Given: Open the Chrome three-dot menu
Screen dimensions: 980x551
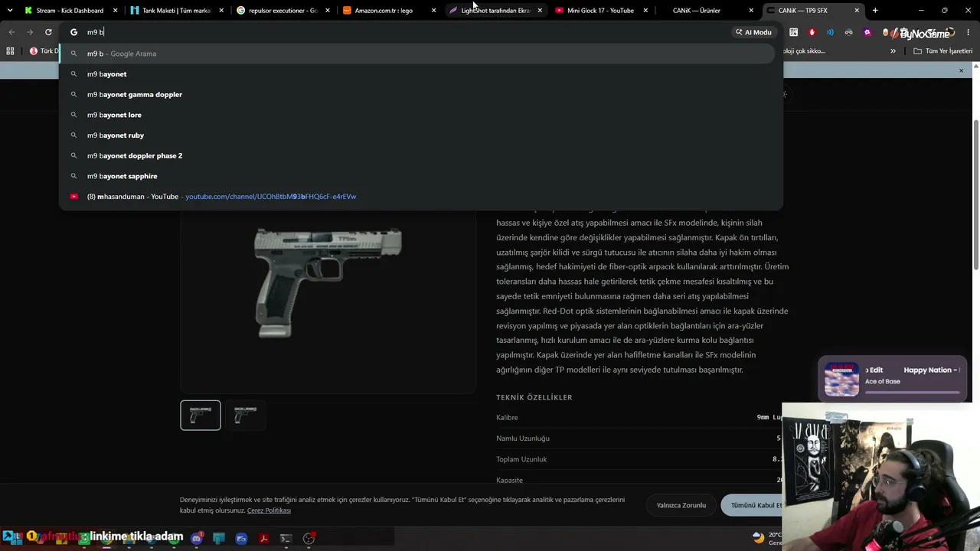Looking at the screenshot, I should coord(969,32).
